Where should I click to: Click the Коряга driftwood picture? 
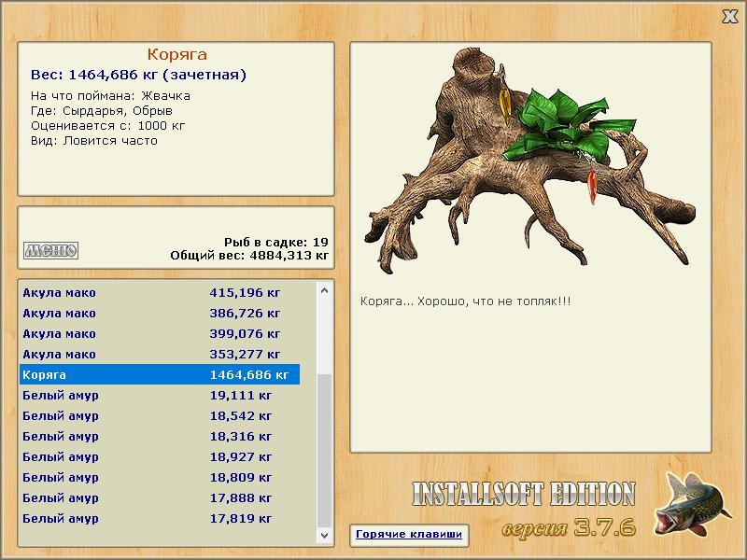pos(529,161)
